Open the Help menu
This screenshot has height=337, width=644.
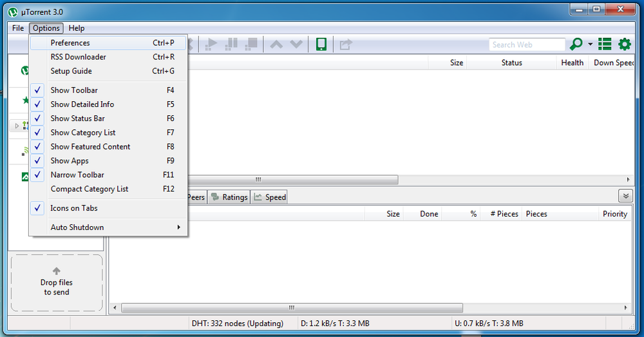[77, 28]
